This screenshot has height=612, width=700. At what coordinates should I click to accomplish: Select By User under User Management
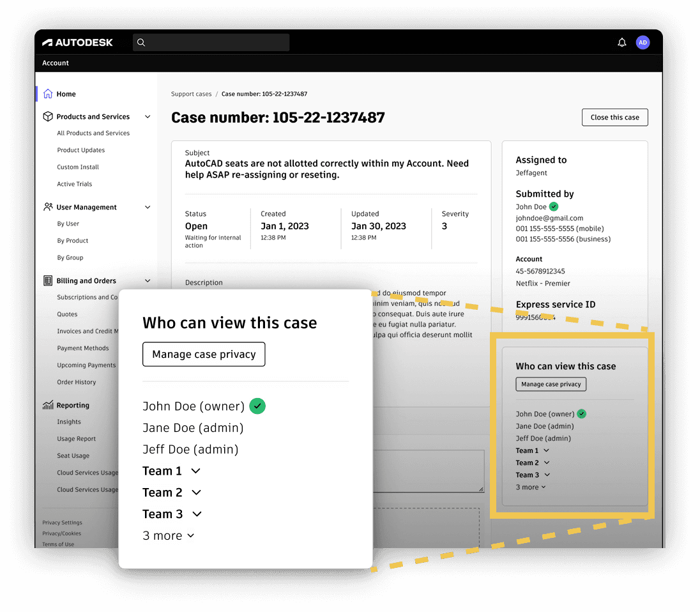tap(68, 224)
